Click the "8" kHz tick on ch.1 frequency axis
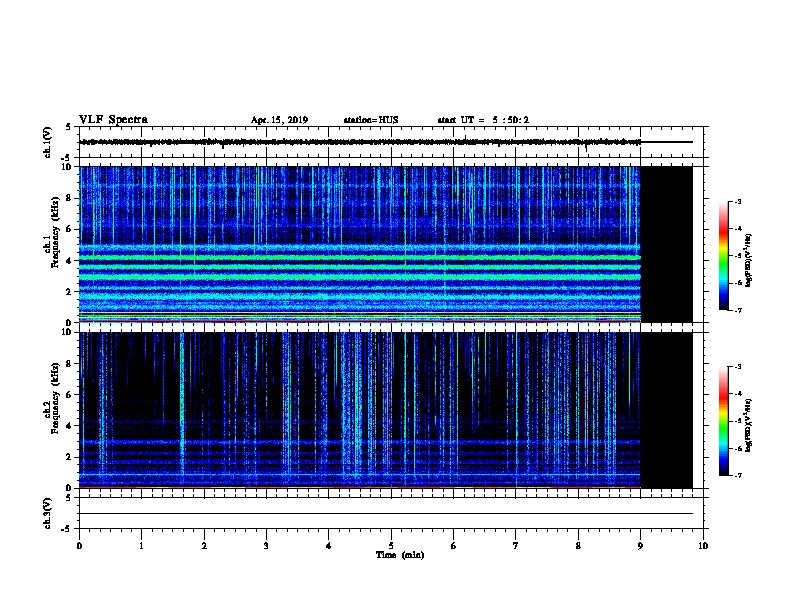The image size is (792, 612). click(x=69, y=198)
